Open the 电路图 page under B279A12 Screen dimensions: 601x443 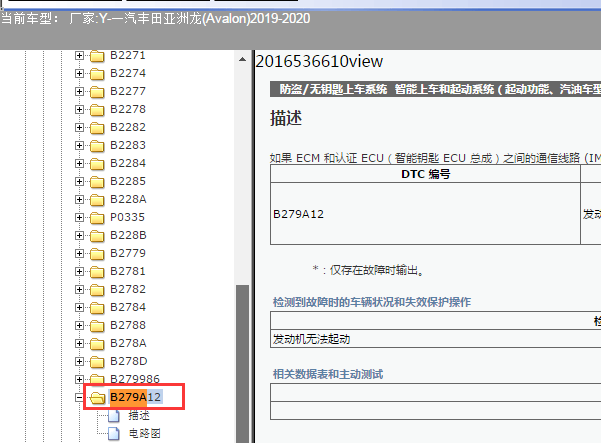coord(145,433)
